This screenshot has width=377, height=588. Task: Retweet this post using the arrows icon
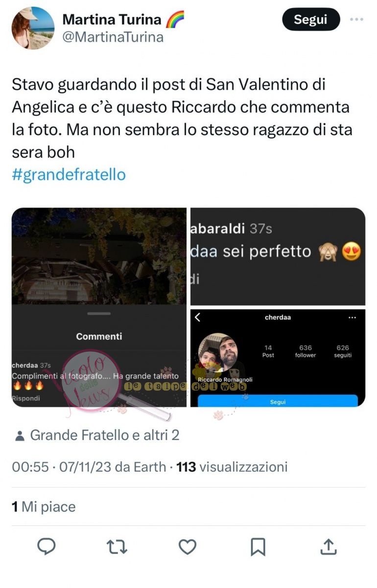pos(117,547)
